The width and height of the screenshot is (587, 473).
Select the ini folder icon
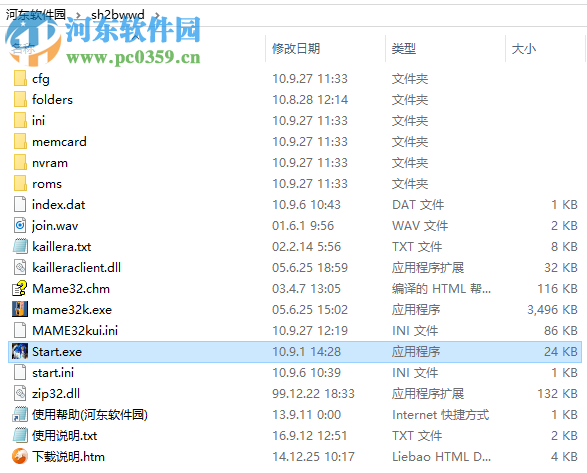[x=20, y=121]
